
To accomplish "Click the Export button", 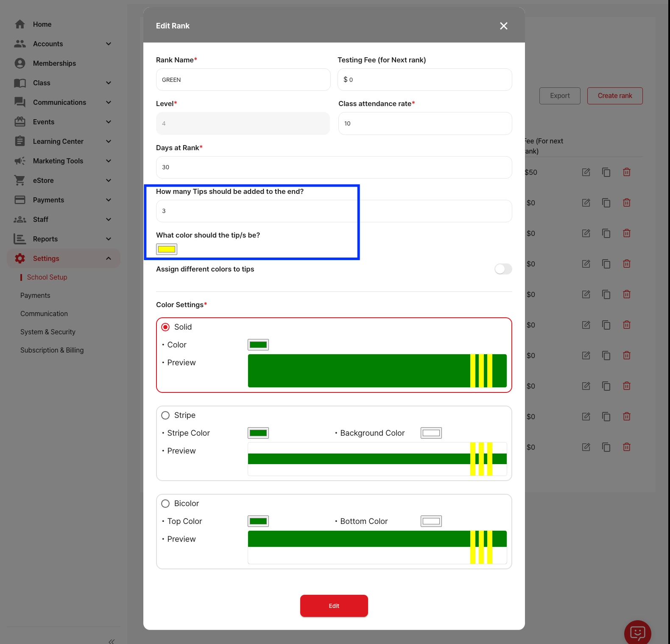I will pyautogui.click(x=560, y=96).
